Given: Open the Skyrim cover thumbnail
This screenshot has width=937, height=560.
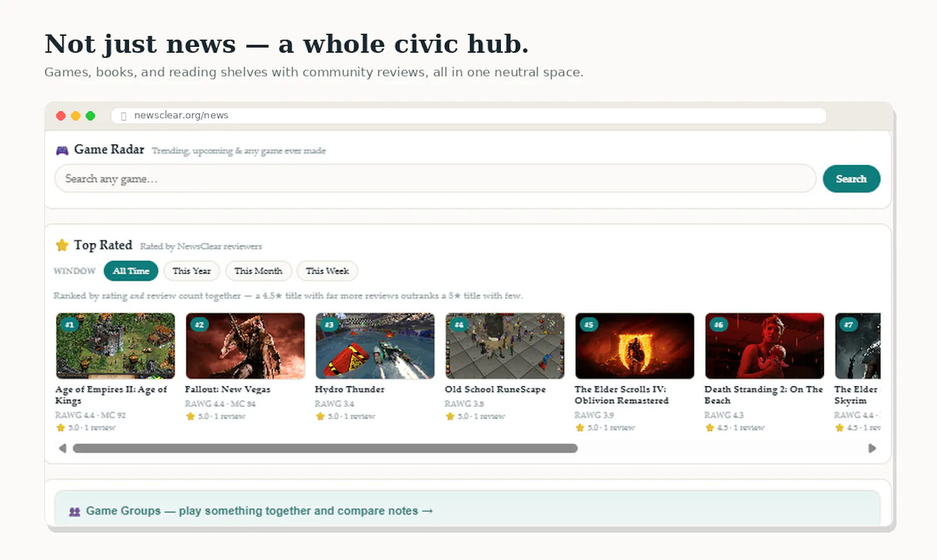Looking at the screenshot, I should [x=858, y=346].
